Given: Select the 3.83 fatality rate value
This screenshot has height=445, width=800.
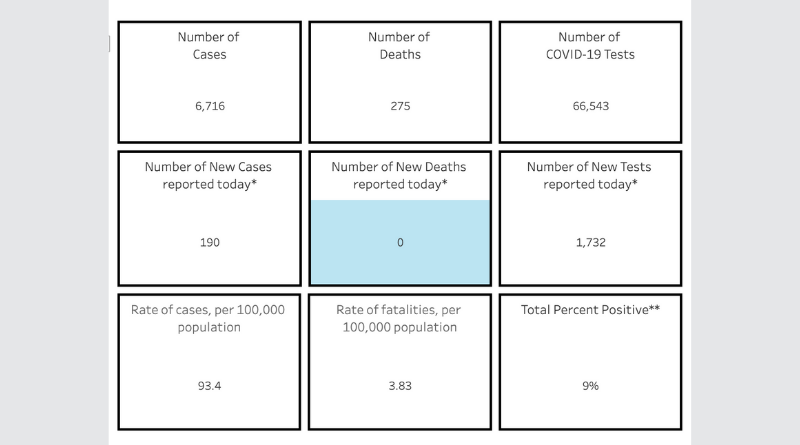Looking at the screenshot, I should [x=400, y=385].
